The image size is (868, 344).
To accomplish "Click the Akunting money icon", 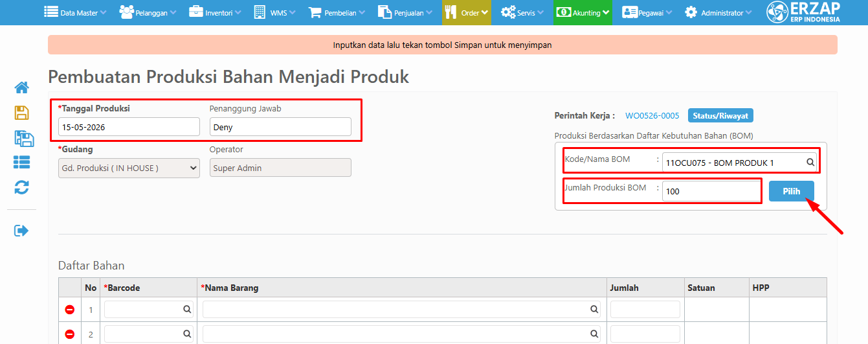I will 563,12.
